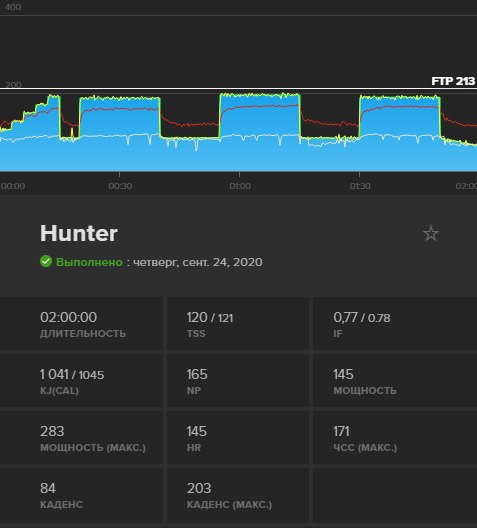Click the ДЛИТЕЛЬНОСТЬ label
The width and height of the screenshot is (477, 528).
pos(83,334)
